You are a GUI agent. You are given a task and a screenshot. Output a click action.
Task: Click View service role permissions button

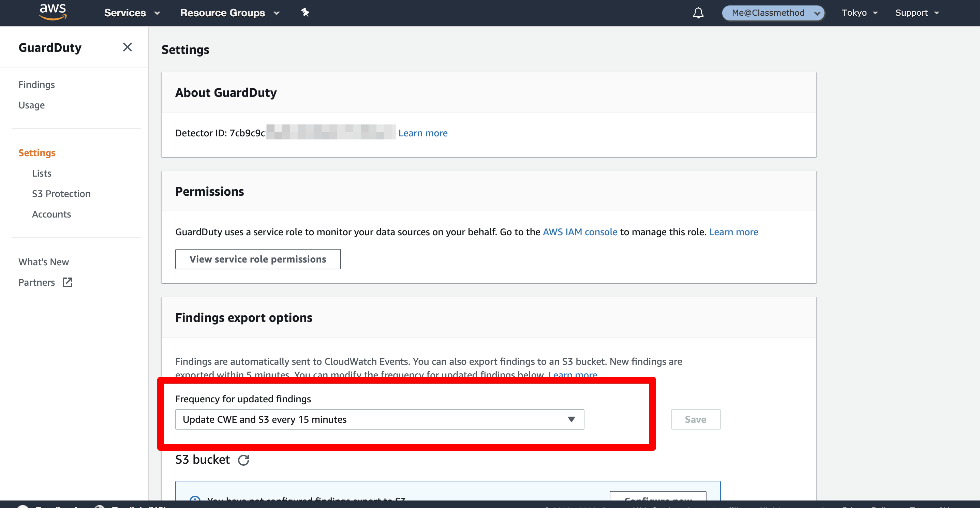click(x=258, y=259)
